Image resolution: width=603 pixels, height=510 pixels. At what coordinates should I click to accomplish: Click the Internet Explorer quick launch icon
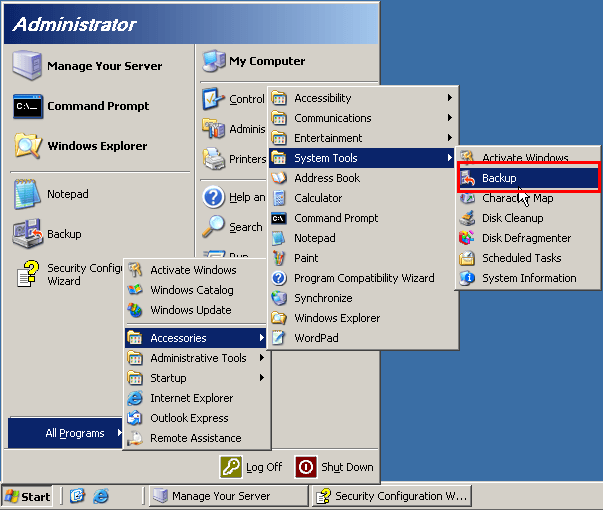[x=101, y=496]
